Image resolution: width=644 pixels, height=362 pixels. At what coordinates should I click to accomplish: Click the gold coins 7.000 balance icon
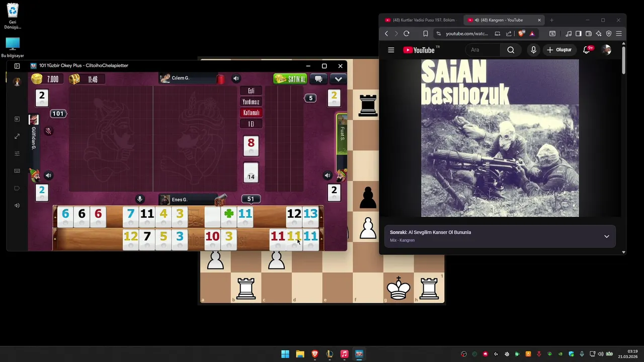[37, 79]
